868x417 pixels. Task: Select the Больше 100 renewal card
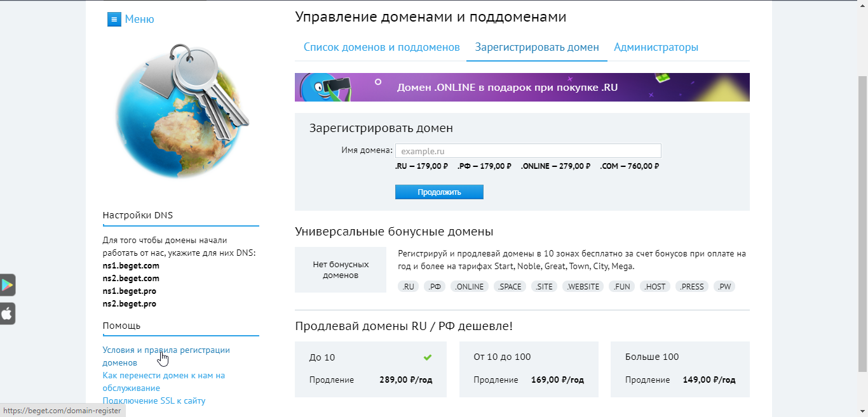click(x=680, y=369)
